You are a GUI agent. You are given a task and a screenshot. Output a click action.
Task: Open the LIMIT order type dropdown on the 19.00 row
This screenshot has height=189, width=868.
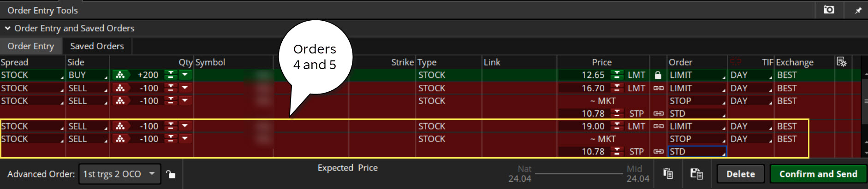[697, 126]
